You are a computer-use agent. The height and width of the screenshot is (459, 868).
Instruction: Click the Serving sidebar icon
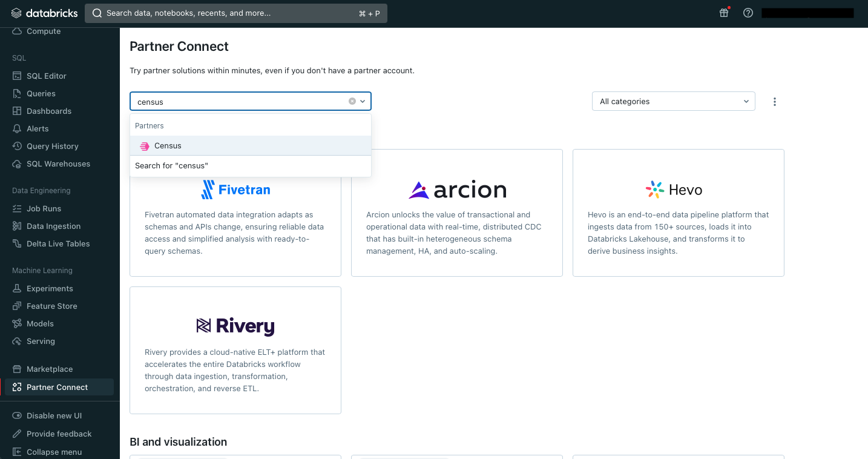(x=17, y=341)
